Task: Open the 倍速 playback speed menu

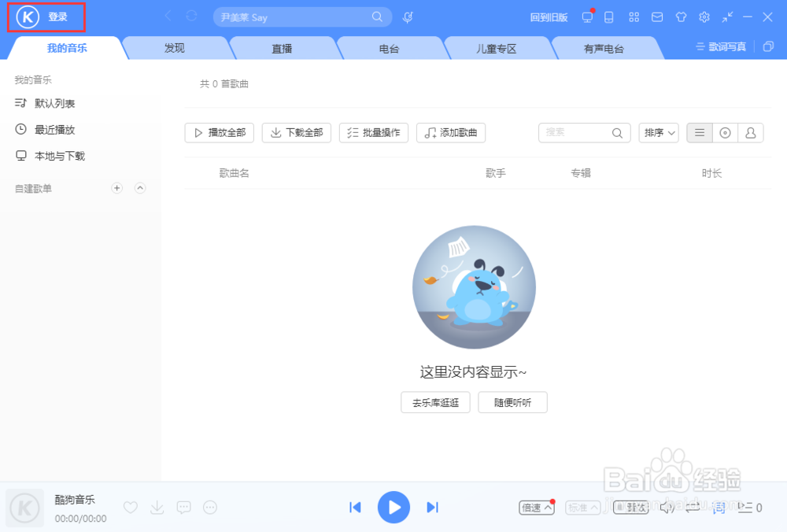Action: (536, 508)
